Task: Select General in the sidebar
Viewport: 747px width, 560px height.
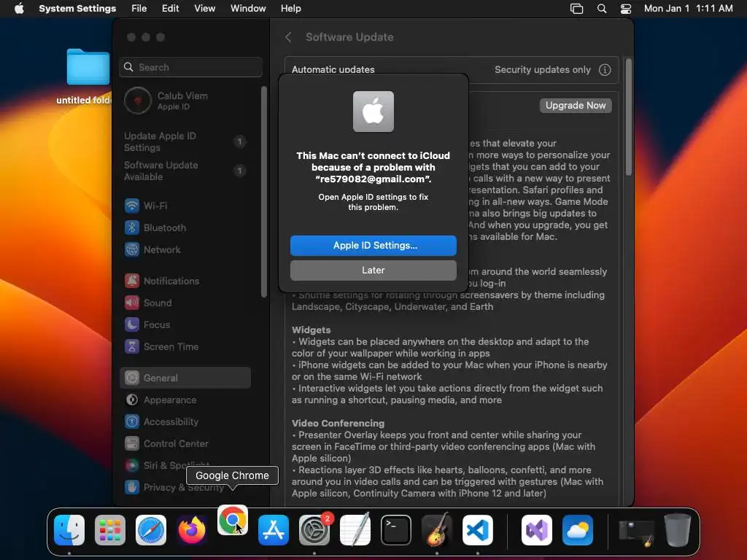Action: pos(185,378)
